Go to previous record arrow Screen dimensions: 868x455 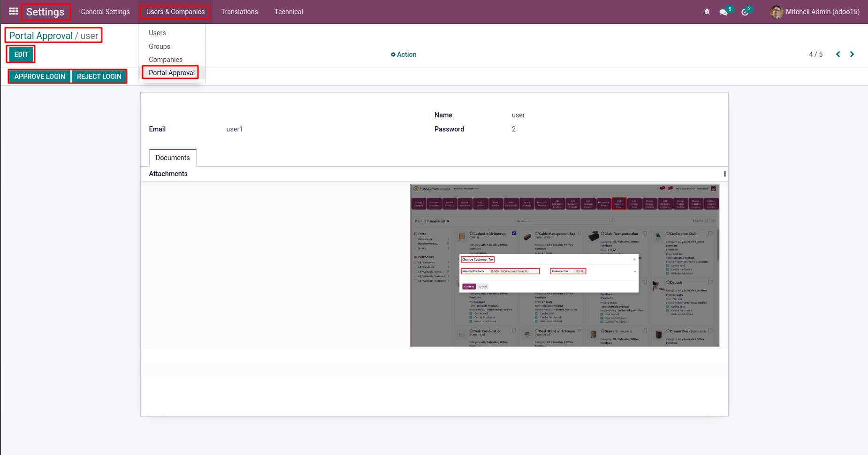pyautogui.click(x=838, y=54)
